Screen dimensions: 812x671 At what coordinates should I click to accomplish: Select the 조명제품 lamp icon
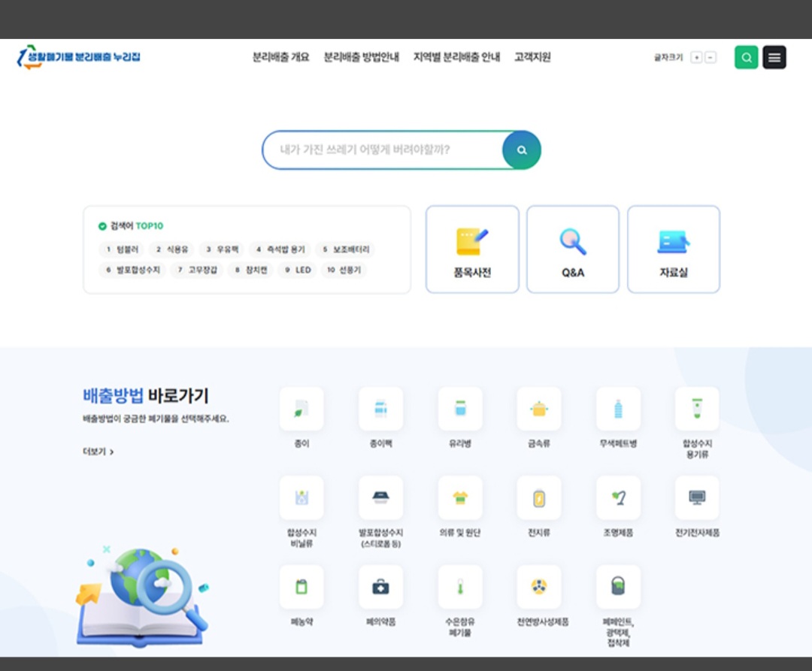tap(618, 497)
